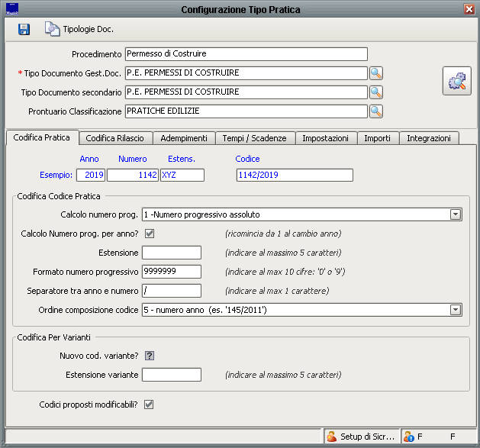480x448 pixels.
Task: Click the gears configuration button
Action: [456, 81]
